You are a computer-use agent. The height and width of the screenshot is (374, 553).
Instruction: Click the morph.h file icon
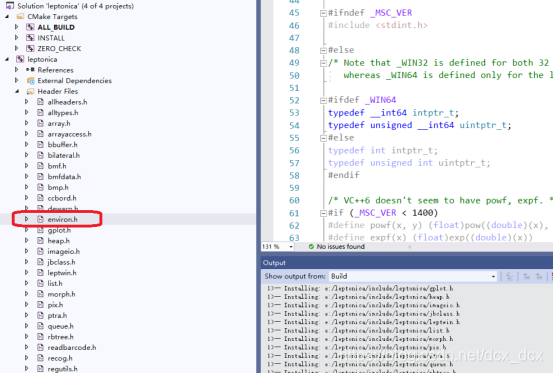point(41,294)
